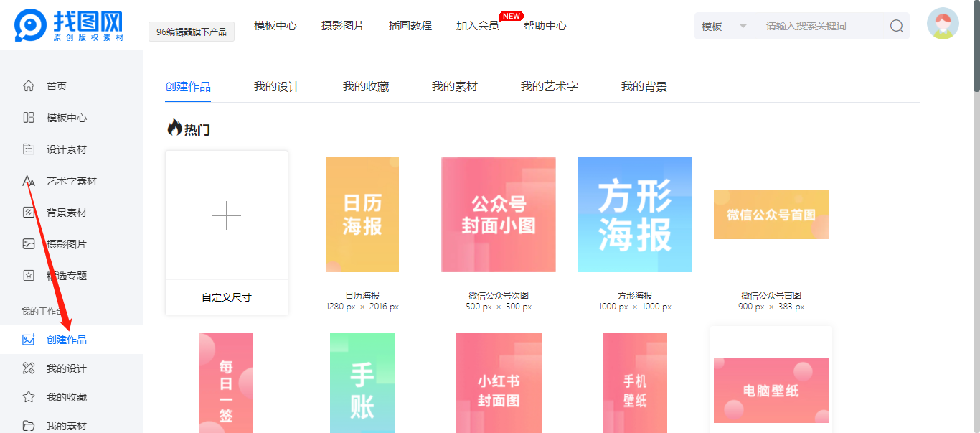This screenshot has height=433, width=980.
Task: Click the 我的设计 tools icon in sidebar
Action: (x=29, y=368)
